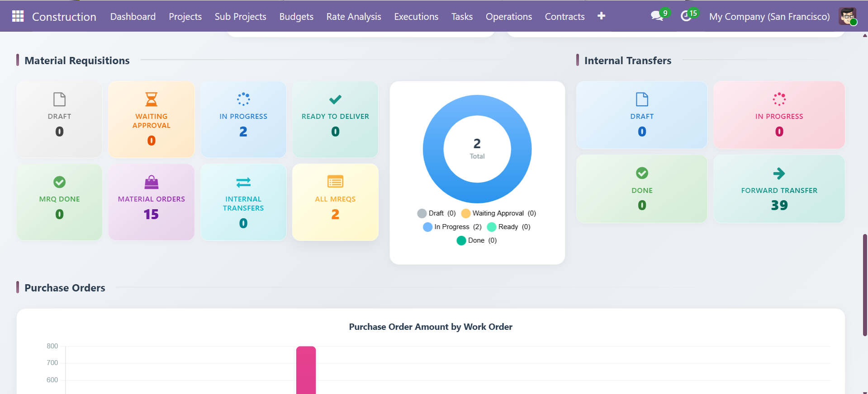Toggle In Progress legend in chart
The width and height of the screenshot is (868, 394).
click(x=451, y=227)
